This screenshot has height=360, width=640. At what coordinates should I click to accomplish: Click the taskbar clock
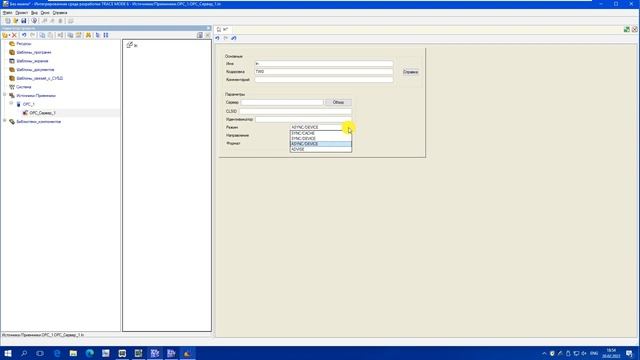coord(611,353)
